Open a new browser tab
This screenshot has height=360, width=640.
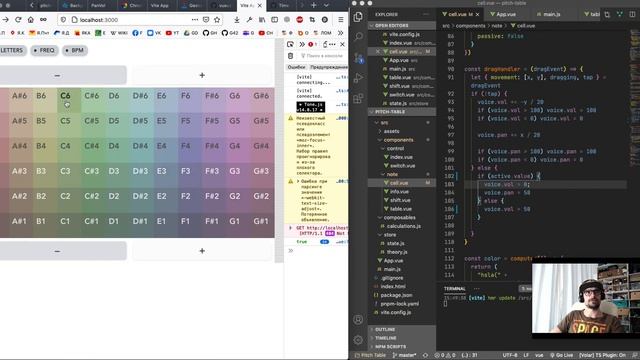tap(313, 5)
